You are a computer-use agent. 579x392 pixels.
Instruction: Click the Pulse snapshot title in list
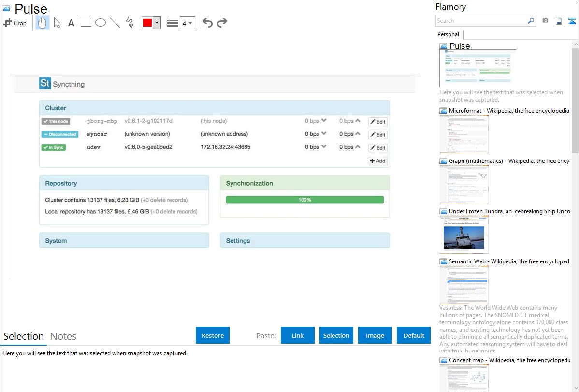pos(459,46)
